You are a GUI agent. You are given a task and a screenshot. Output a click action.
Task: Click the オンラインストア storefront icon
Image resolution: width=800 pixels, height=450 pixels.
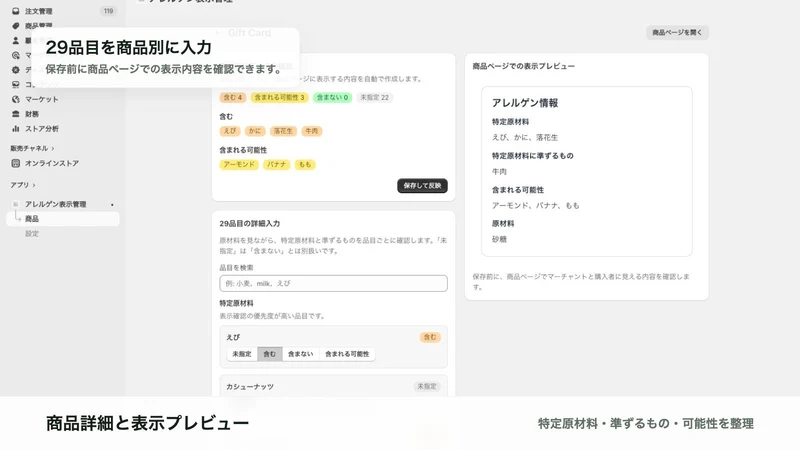(x=16, y=163)
